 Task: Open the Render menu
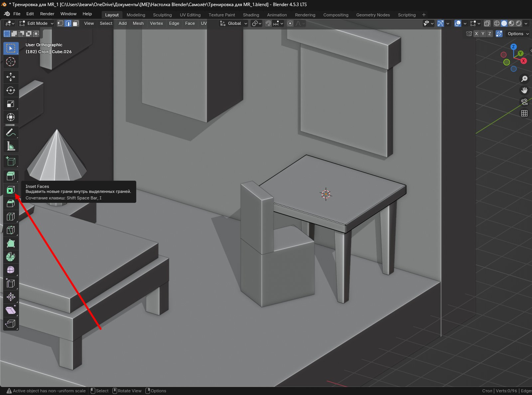[x=47, y=14]
